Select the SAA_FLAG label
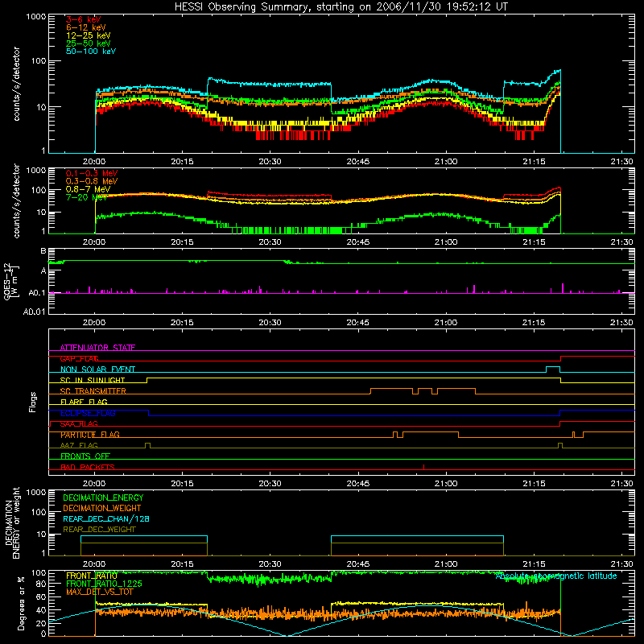The image size is (644, 644). click(79, 424)
